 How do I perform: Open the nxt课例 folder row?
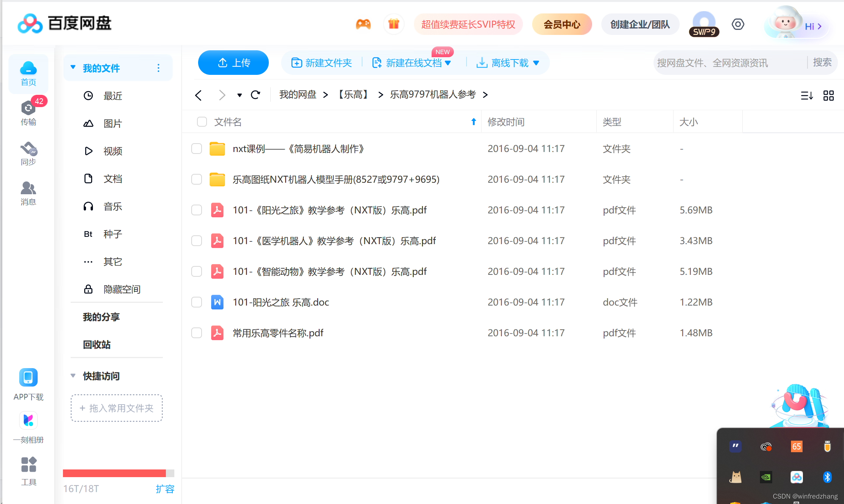point(513,149)
